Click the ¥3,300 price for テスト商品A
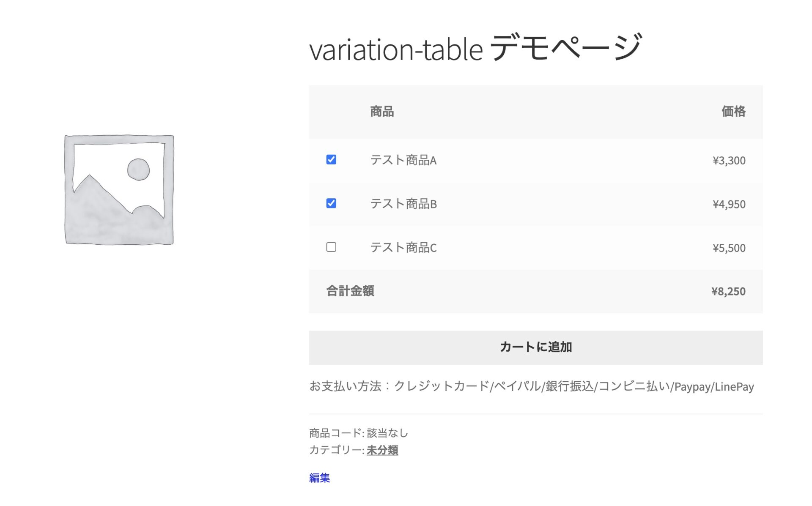 pyautogui.click(x=729, y=160)
